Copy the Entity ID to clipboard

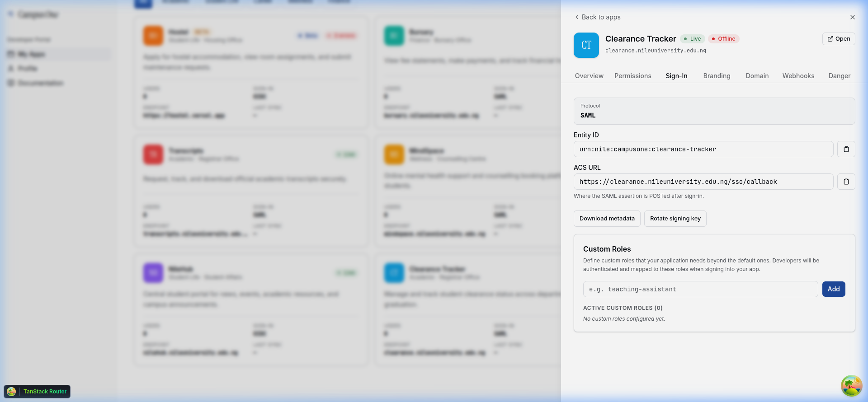coord(846,149)
